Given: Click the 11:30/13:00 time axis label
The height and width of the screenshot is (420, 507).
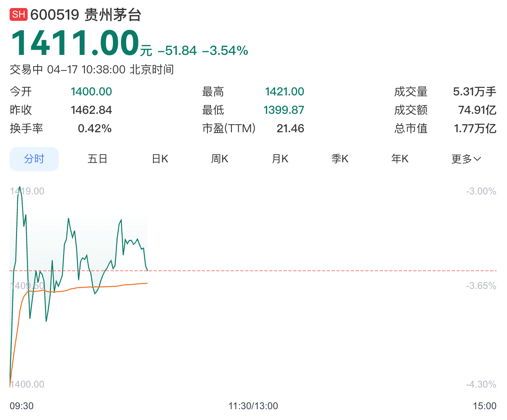Looking at the screenshot, I should [253, 406].
